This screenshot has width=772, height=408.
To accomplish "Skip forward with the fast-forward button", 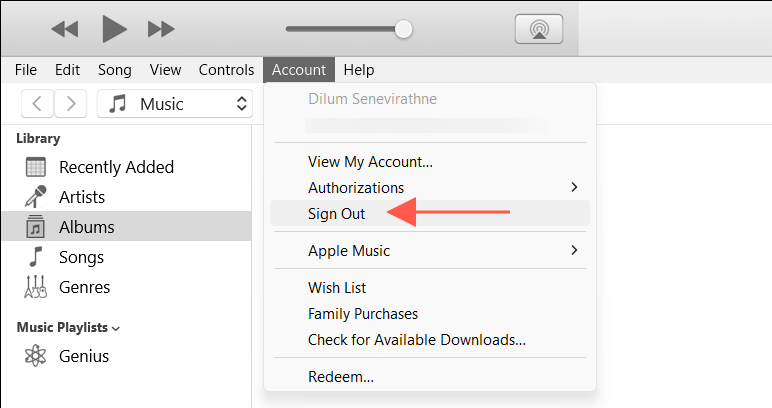I will [x=161, y=29].
